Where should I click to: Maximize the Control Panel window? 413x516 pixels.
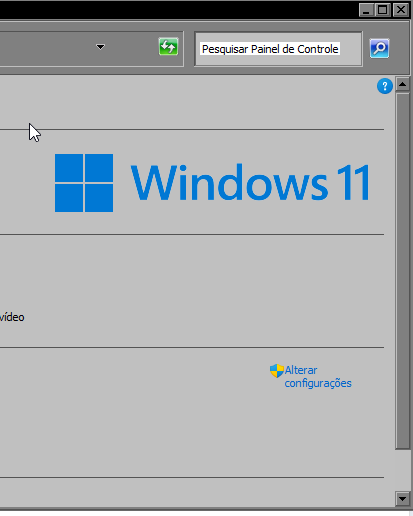click(x=383, y=10)
